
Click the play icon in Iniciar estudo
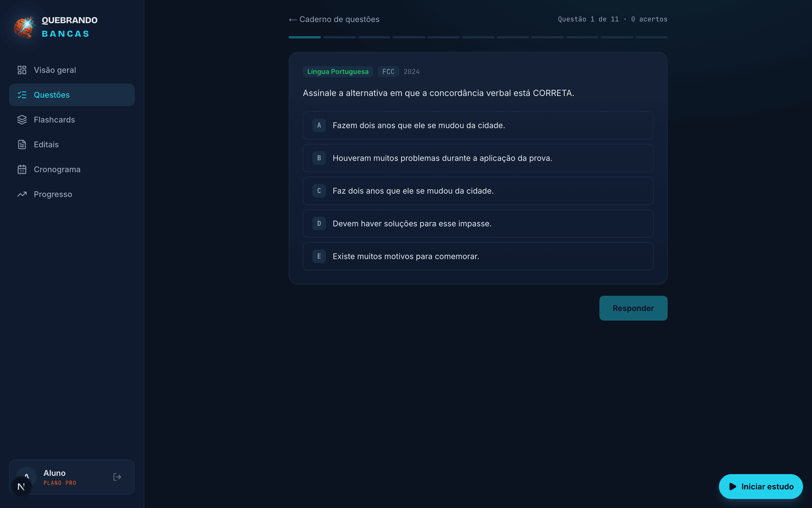pyautogui.click(x=732, y=487)
